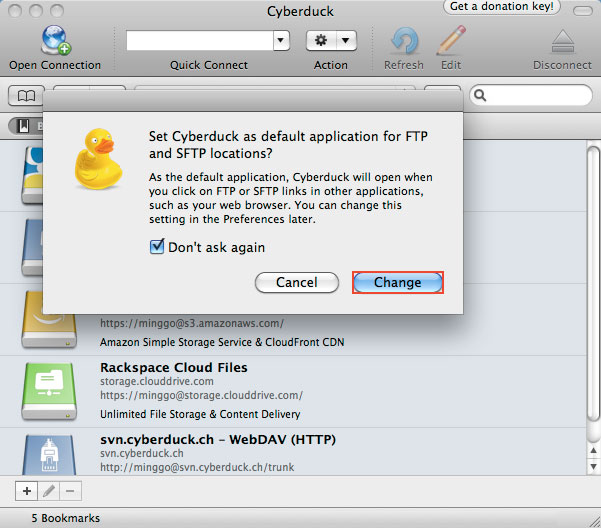Click the Amazon S3 yellow drive icon
The height and width of the screenshot is (528, 601).
click(49, 320)
